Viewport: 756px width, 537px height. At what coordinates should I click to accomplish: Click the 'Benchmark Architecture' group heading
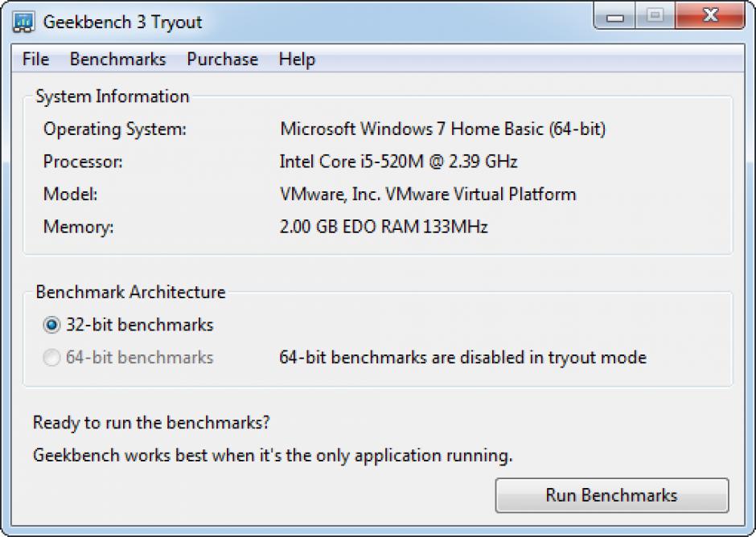tap(130, 292)
